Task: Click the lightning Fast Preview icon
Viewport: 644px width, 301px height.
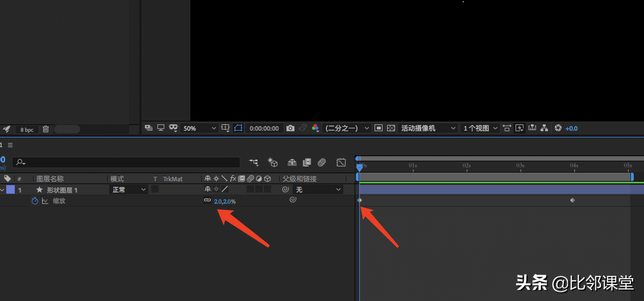Action: 520,128
